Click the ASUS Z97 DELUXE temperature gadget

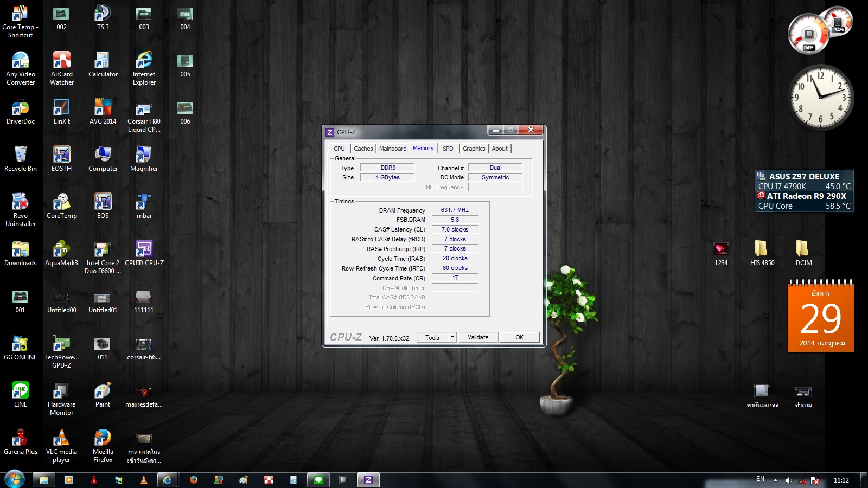[x=804, y=191]
